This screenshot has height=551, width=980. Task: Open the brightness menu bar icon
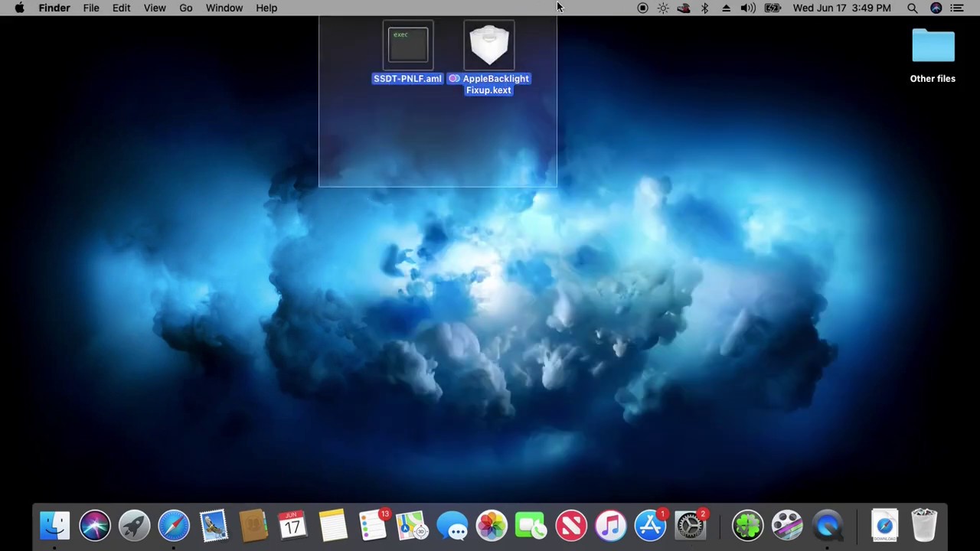(x=663, y=8)
